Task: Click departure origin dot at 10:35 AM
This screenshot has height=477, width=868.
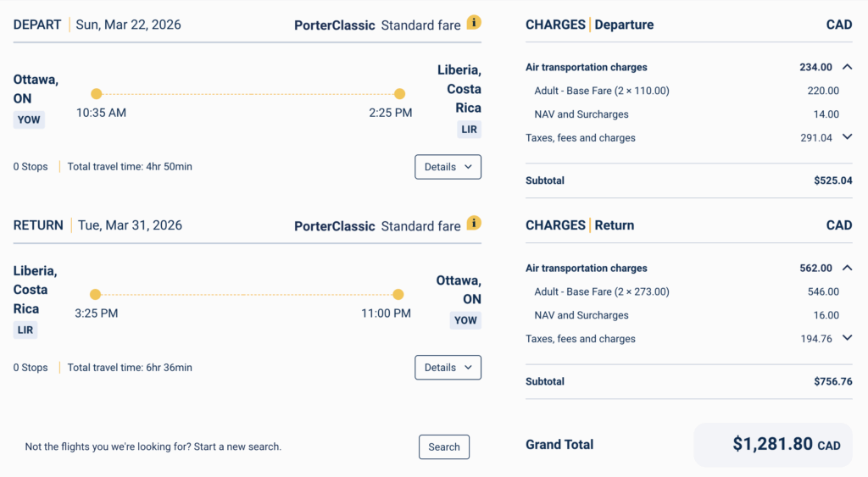Action: click(97, 94)
